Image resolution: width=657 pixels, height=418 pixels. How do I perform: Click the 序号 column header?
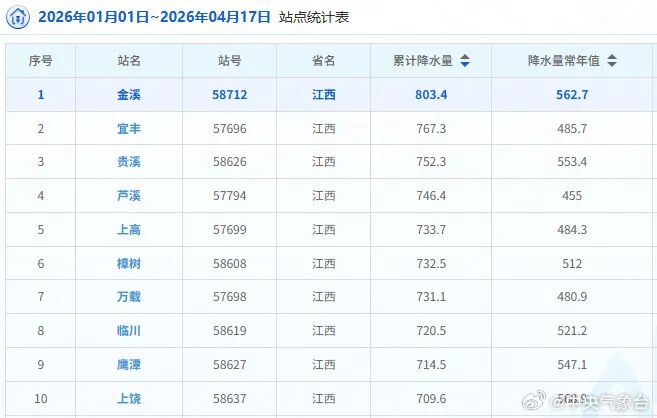click(x=41, y=61)
